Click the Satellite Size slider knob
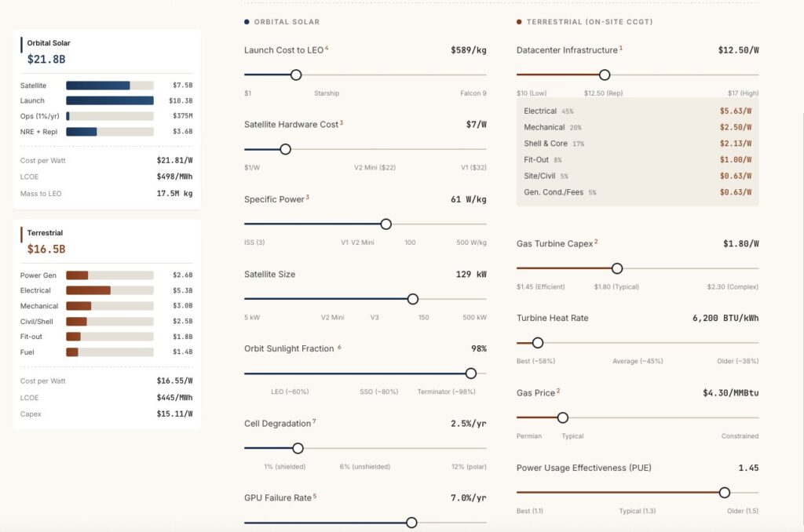Viewport: 804px width, 532px height. [x=413, y=299]
